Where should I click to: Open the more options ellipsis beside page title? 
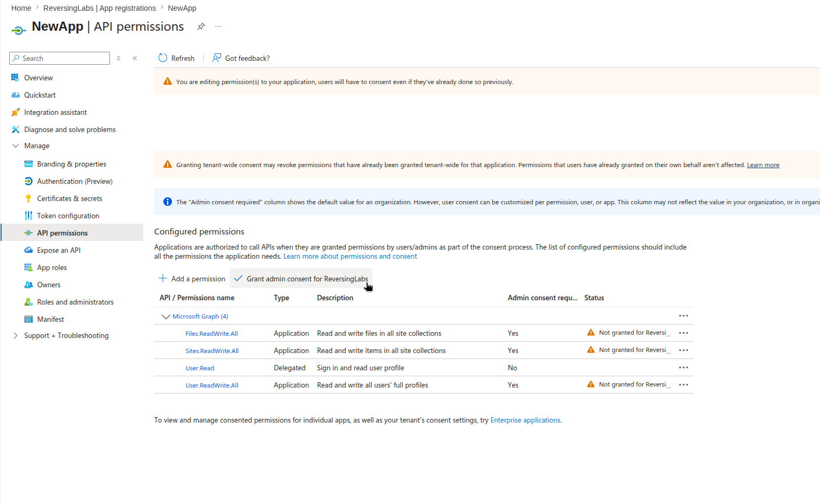pos(218,26)
